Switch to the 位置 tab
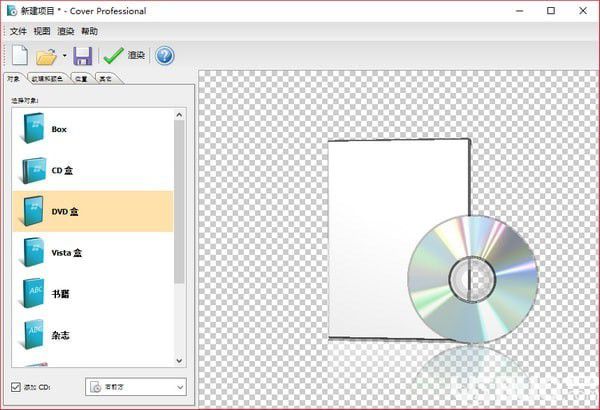 coord(81,79)
